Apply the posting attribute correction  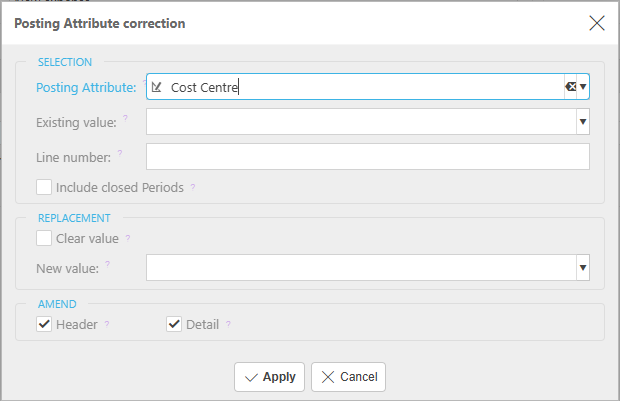tap(269, 377)
